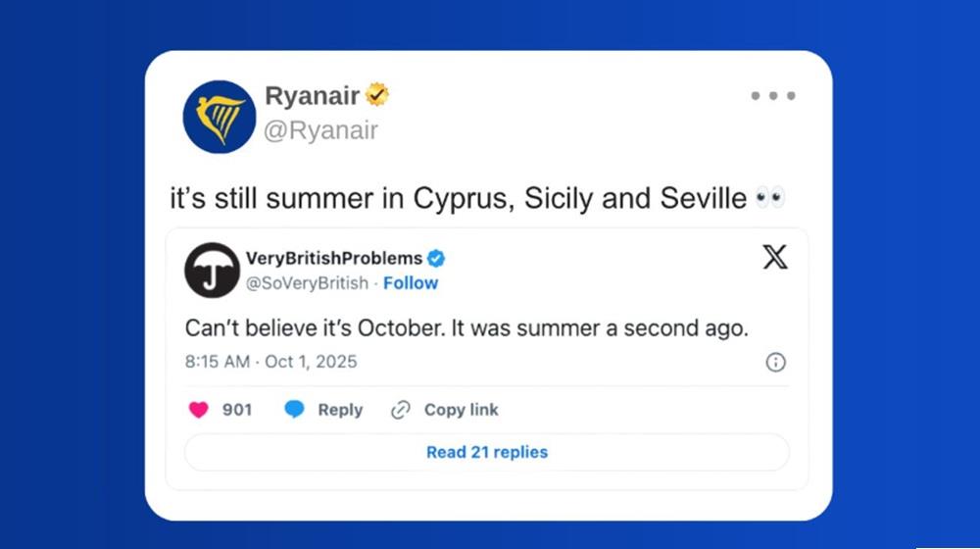Click the Reply text label

point(340,410)
